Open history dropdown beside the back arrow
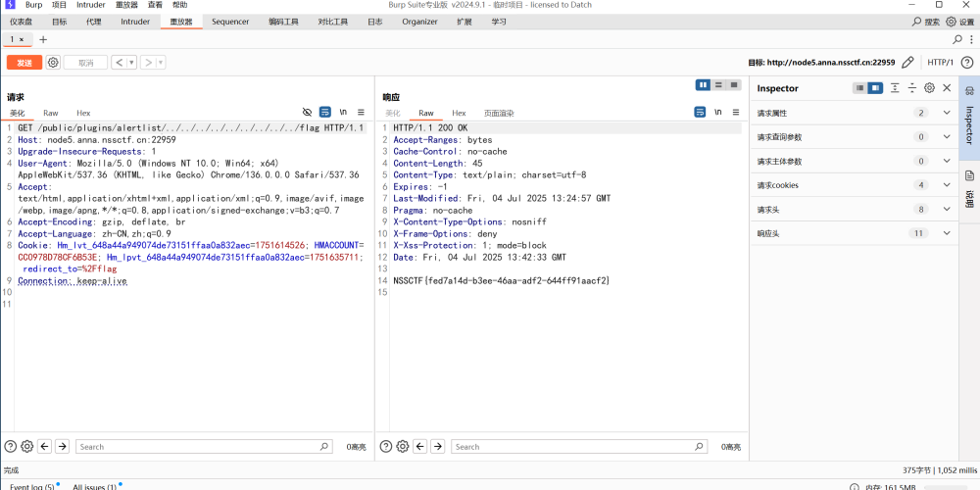The width and height of the screenshot is (980, 490). coord(132,63)
